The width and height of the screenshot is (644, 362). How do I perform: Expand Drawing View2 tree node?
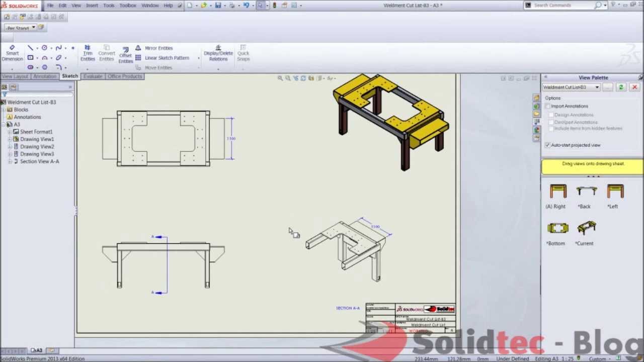point(10,147)
